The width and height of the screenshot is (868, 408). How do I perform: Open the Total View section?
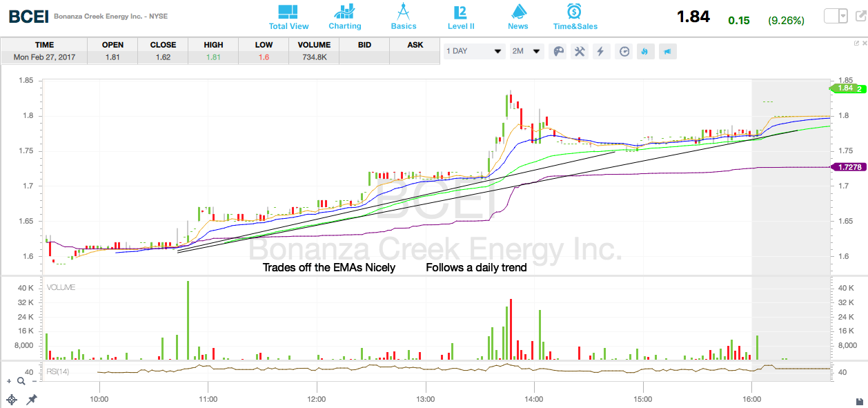point(288,17)
